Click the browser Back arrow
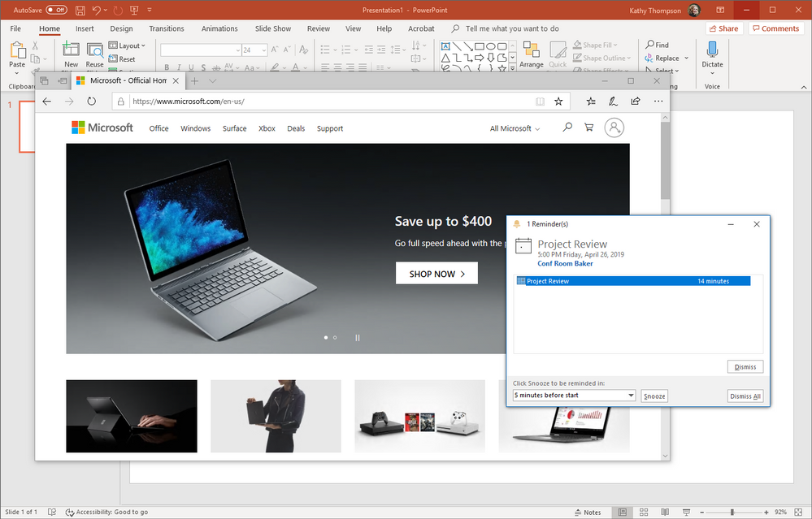812x519 pixels. 47,102
